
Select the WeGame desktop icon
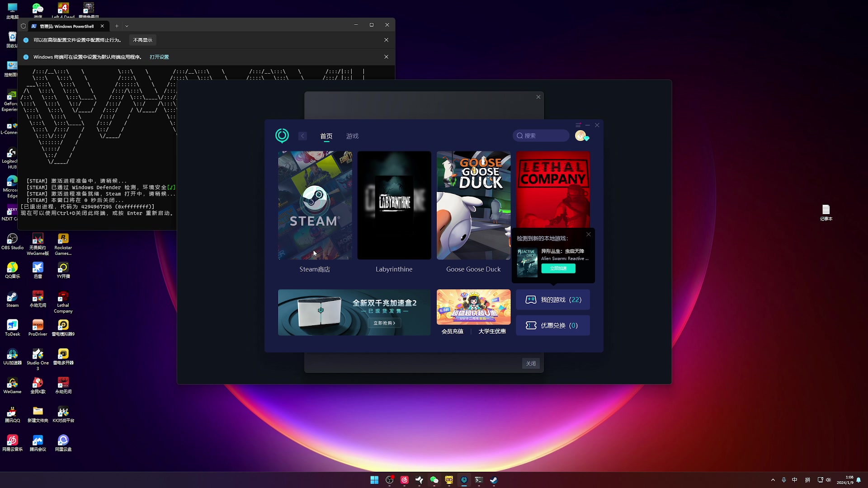coord(12,386)
